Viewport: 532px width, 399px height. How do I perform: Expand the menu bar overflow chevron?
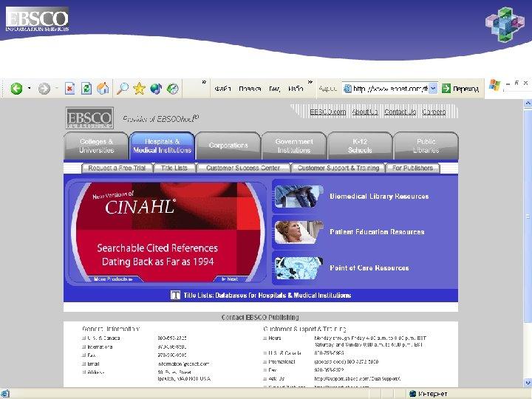point(310,82)
